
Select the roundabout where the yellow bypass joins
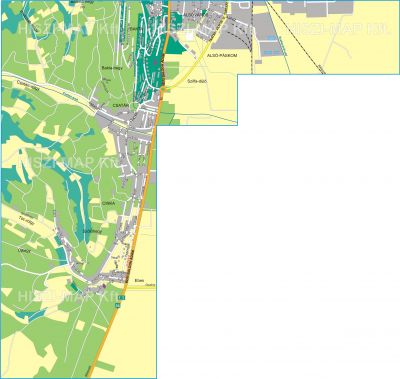point(162,89)
